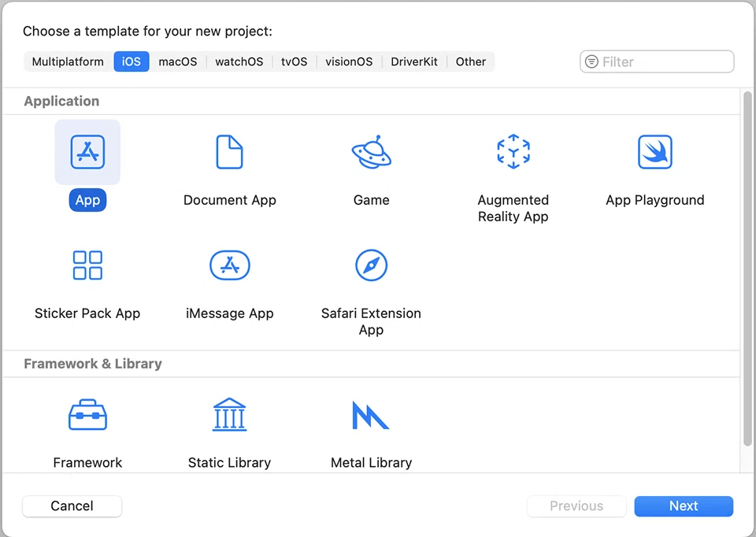756x537 pixels.
Task: Switch to the tvOS tab
Action: (294, 61)
